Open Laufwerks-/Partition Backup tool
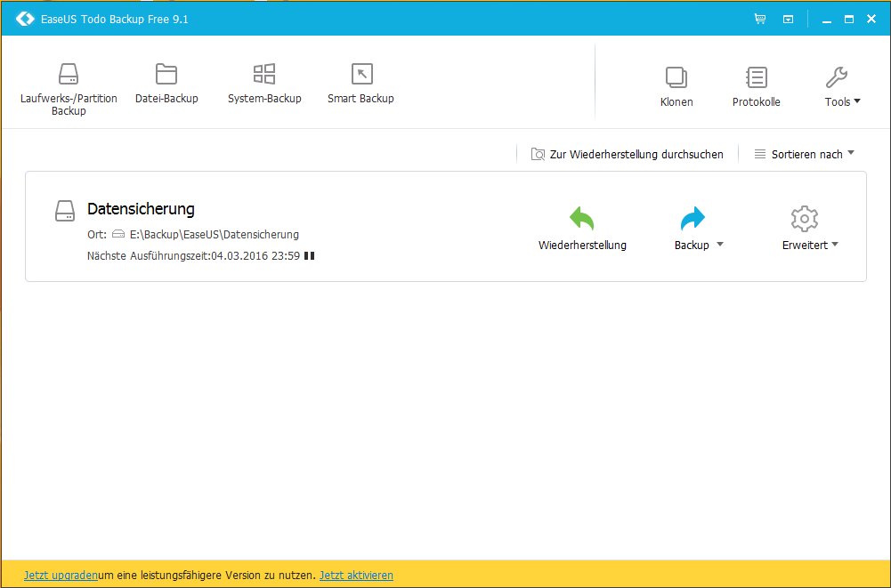Screen dimensions: 891x588 (x=69, y=89)
